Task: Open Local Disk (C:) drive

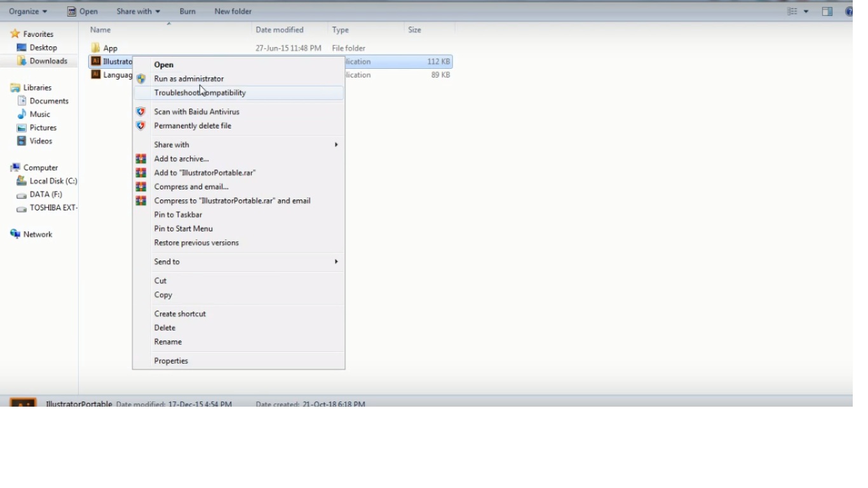Action: coord(53,181)
